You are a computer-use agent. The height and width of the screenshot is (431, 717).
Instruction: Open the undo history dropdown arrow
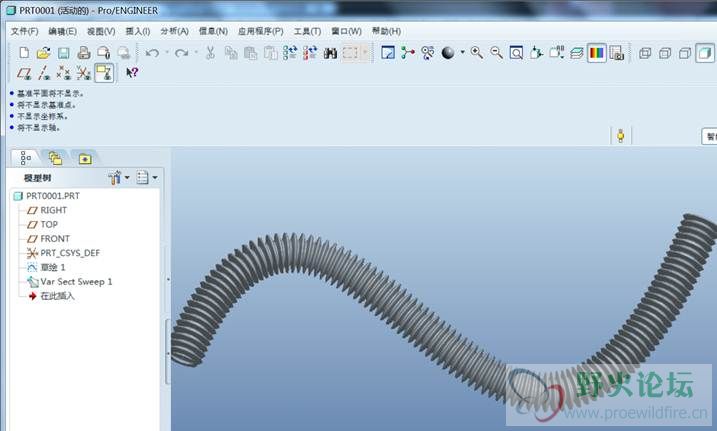coord(167,53)
